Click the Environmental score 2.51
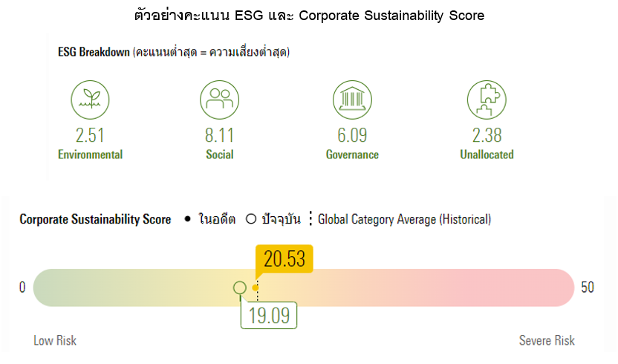Viewport: 618px width, 364px height. pos(90,135)
